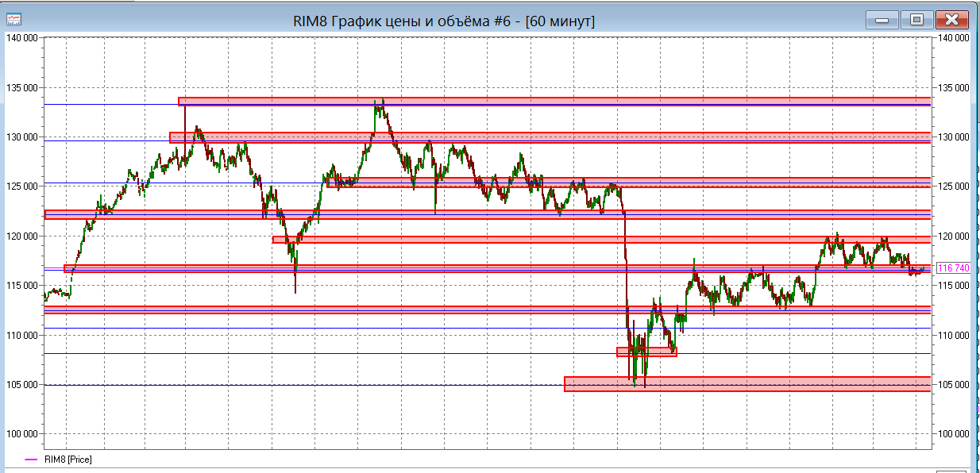980x473 pixels.
Task: Click '115 000' on the right price axis
Action: coord(954,286)
